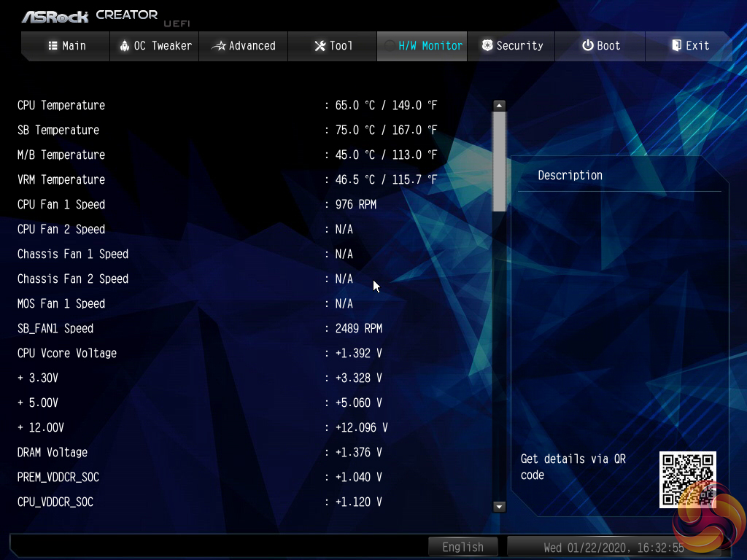Open the Main tab
The width and height of the screenshot is (747, 560).
pos(66,46)
